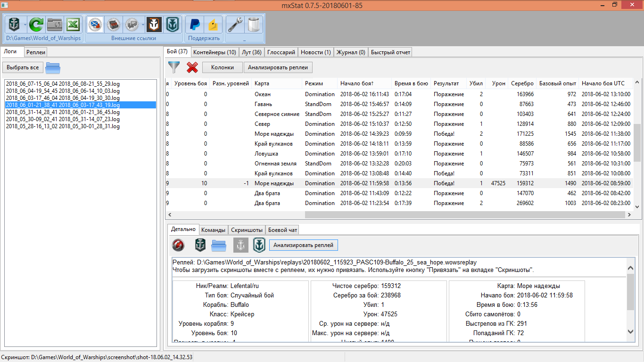Click the red X icon above battles table
Image resolution: width=644 pixels, height=362 pixels.
click(192, 67)
